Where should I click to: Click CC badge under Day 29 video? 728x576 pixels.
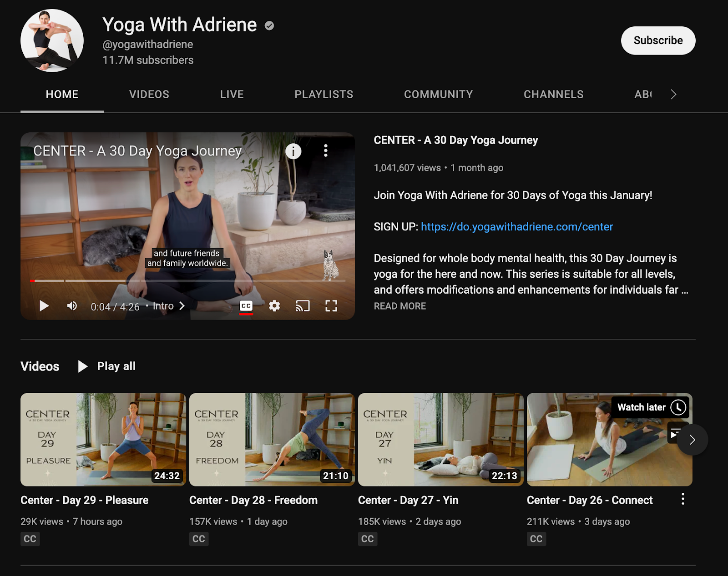(x=30, y=539)
